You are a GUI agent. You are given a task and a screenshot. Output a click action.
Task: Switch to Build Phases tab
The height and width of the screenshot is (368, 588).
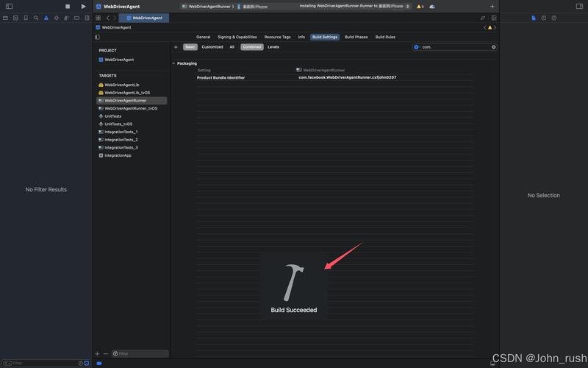coord(356,38)
